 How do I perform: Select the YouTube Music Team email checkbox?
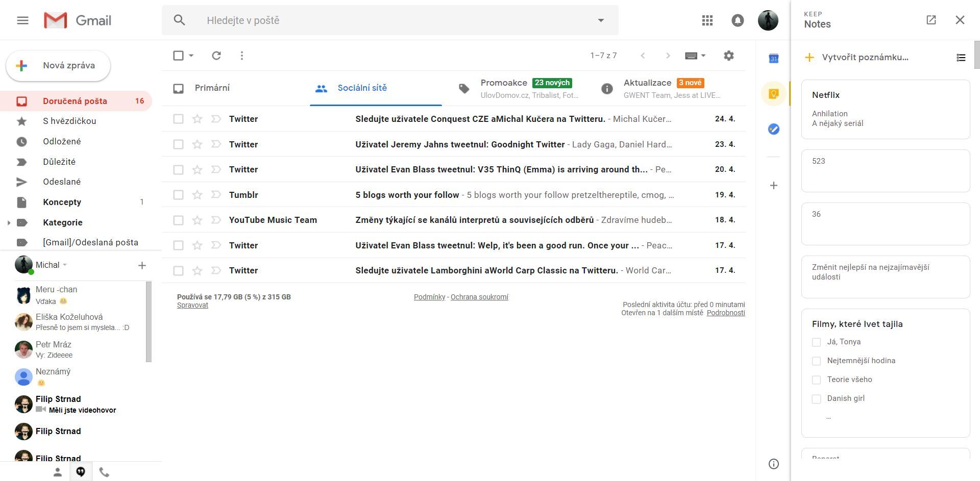point(178,220)
